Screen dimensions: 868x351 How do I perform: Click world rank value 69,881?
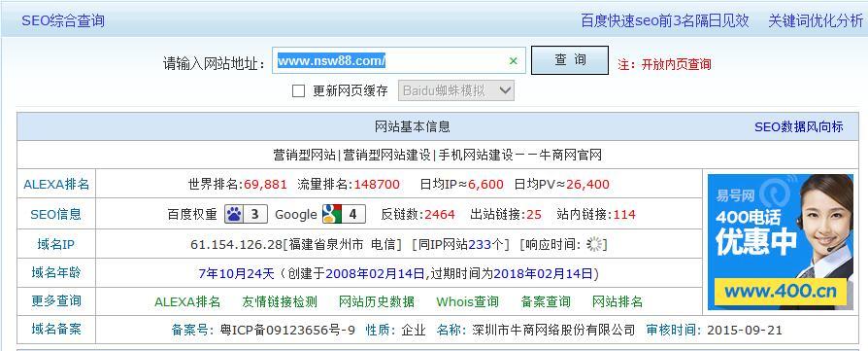click(265, 185)
